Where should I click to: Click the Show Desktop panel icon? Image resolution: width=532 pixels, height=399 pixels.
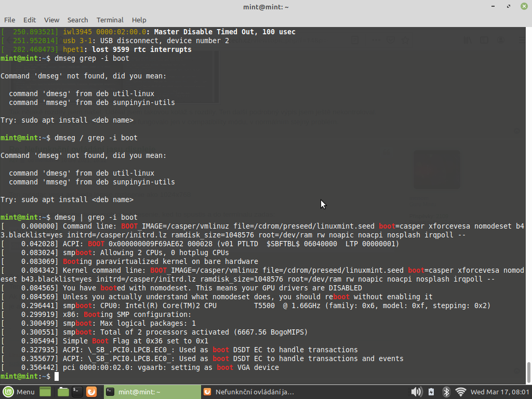(46, 392)
